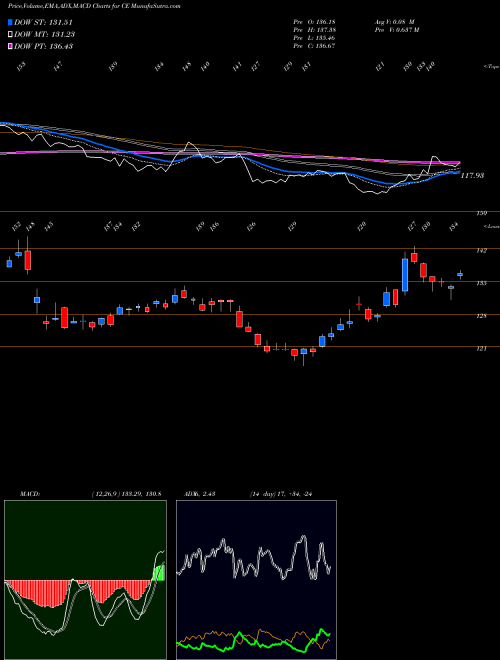
Task: Click the last blue candlestick on the right
Action: [460, 274]
